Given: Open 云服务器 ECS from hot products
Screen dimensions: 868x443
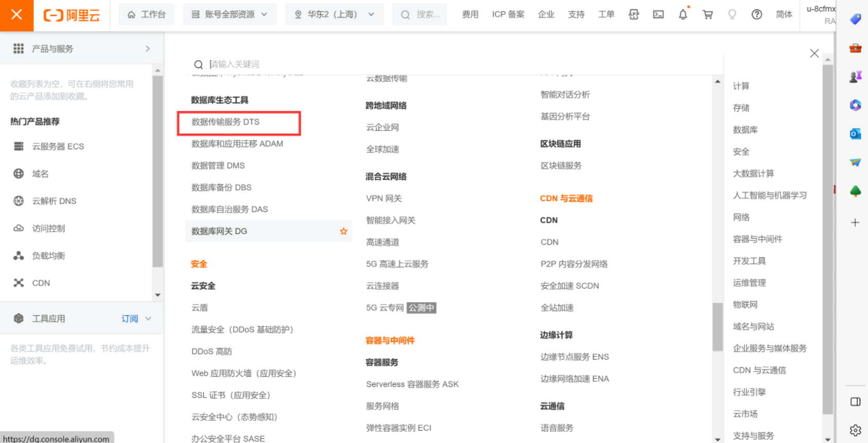Looking at the screenshot, I should pyautogui.click(x=58, y=146).
